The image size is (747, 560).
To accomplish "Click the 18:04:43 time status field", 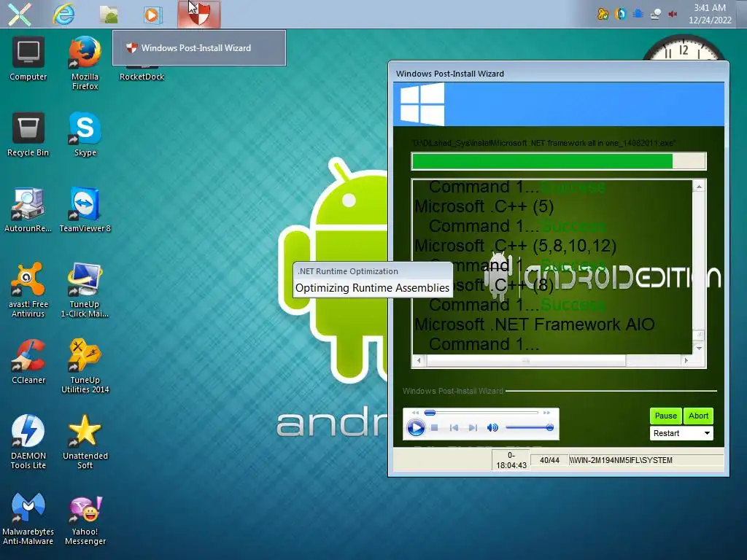I will click(x=511, y=461).
